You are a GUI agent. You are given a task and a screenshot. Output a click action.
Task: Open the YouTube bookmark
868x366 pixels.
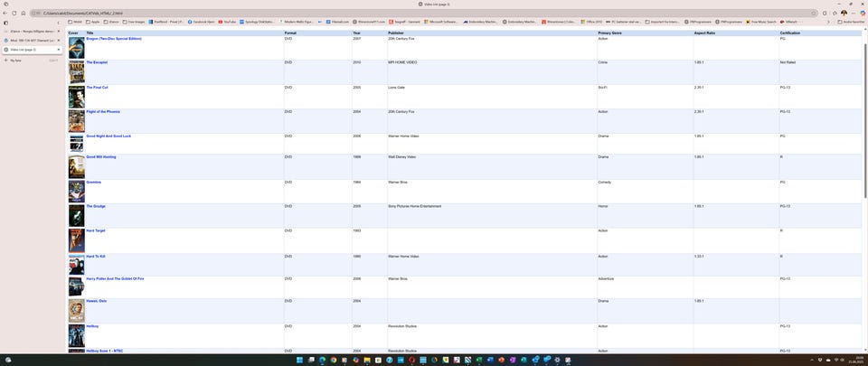tap(228, 22)
